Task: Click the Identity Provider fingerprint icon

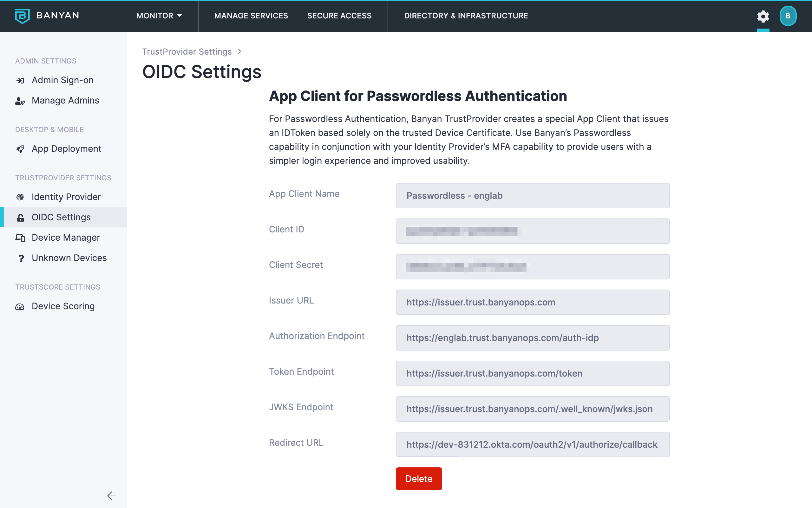Action: (x=20, y=197)
